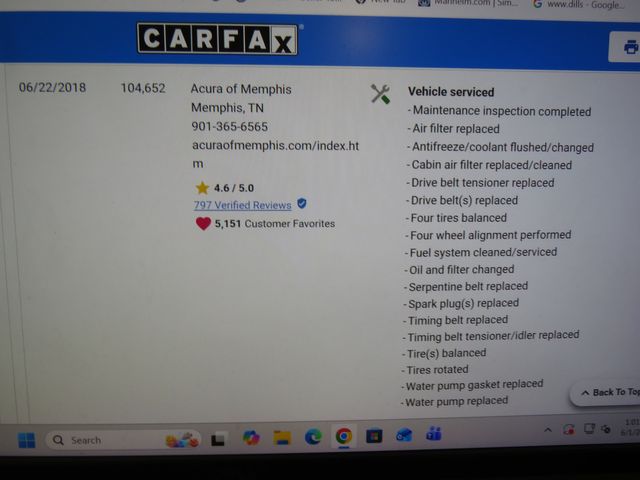This screenshot has height=480, width=640.
Task: Click the 4.6 / 5.0 rating text
Action: click(234, 188)
